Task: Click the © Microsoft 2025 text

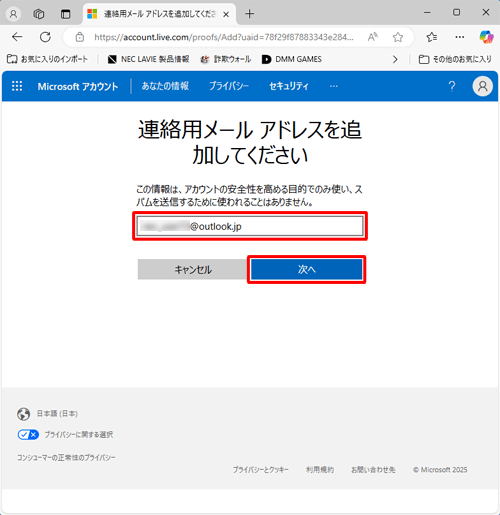Action: pos(440,470)
